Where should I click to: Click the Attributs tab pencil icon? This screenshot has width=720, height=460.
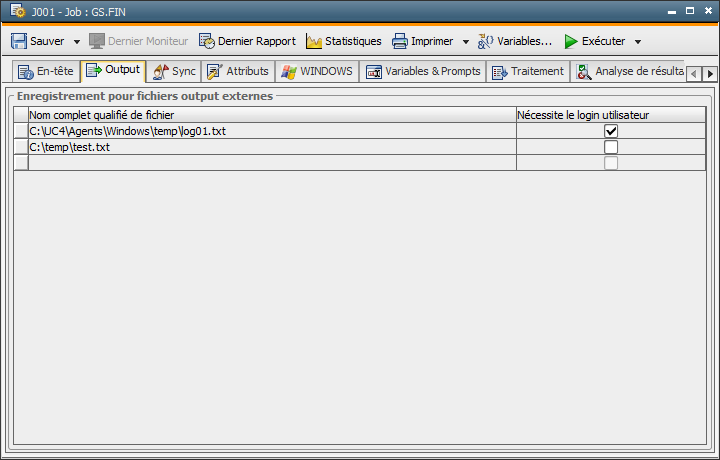coord(215,72)
